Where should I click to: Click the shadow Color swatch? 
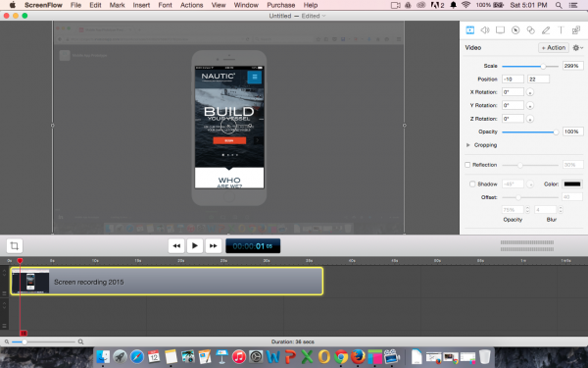tap(572, 184)
